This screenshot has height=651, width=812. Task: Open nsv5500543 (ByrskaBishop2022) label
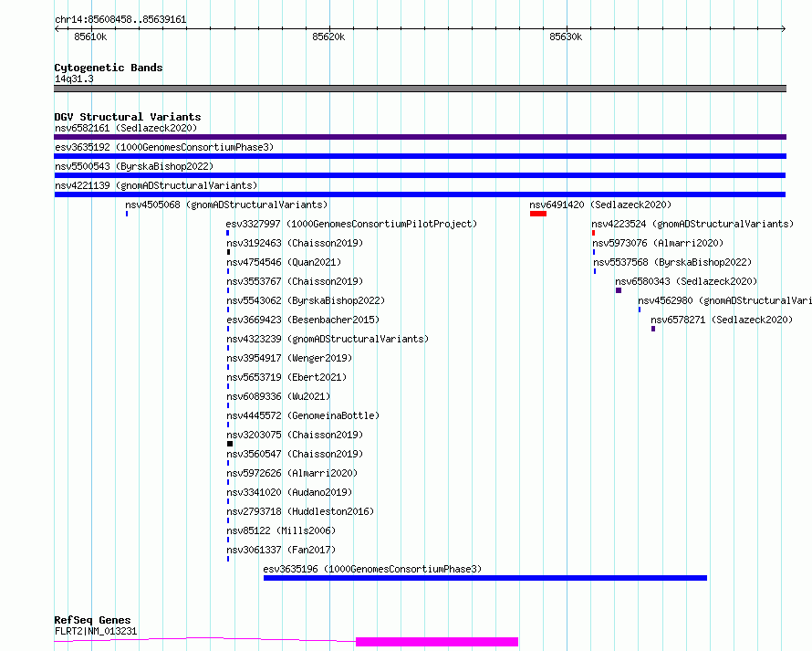(134, 166)
